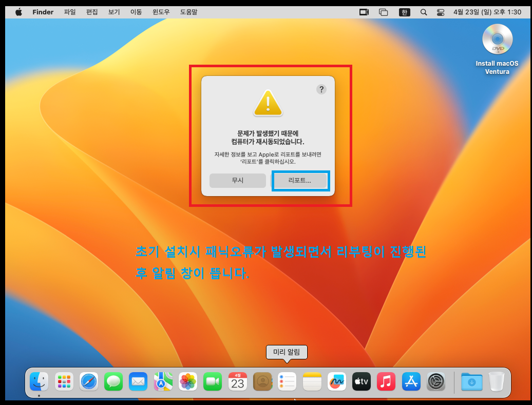532x405 pixels.
Task: Open the Notes app in Dock
Action: tap(312, 381)
